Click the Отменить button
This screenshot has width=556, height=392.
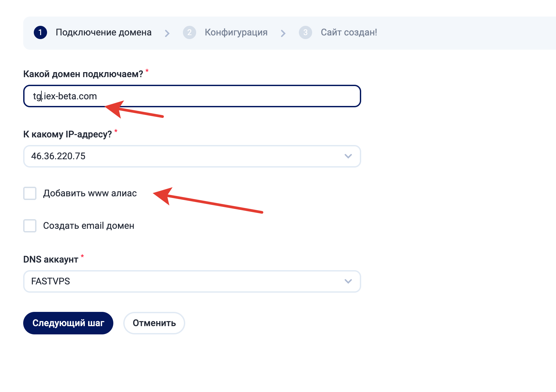154,323
